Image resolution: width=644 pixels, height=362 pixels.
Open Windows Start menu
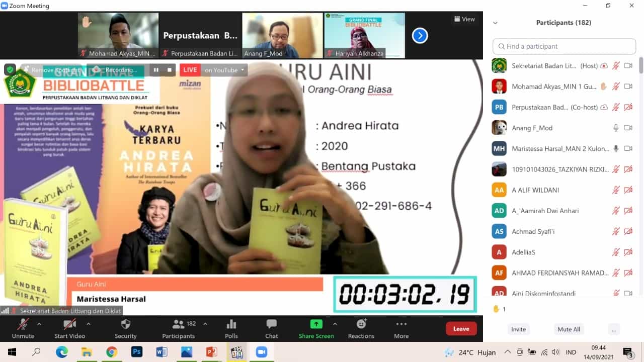click(x=12, y=352)
